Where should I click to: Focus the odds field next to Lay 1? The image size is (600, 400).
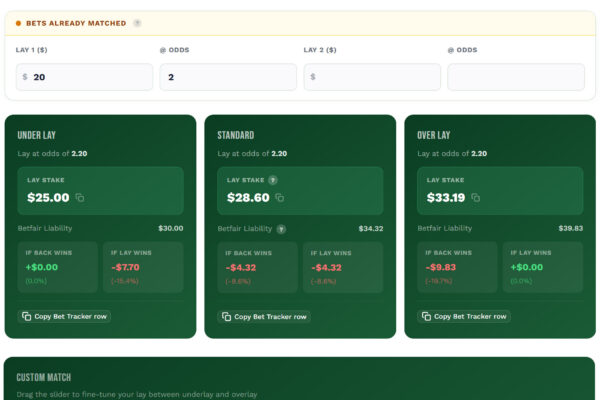click(x=228, y=77)
